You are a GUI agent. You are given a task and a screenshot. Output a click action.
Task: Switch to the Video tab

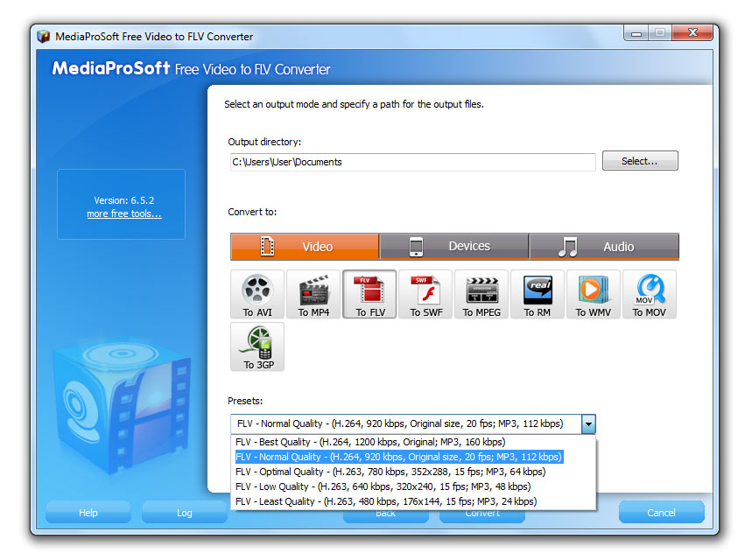coord(305,247)
